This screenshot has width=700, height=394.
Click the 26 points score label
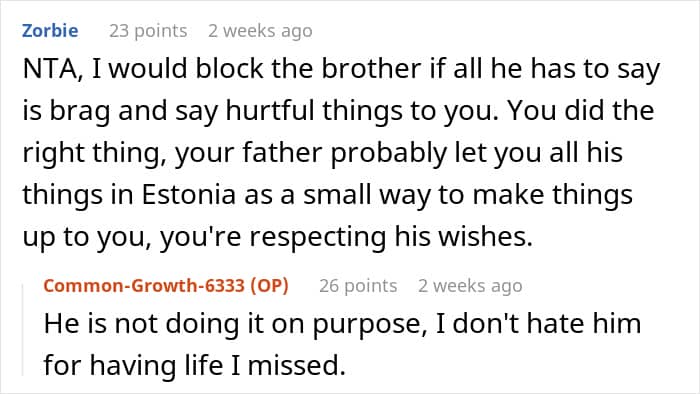tap(358, 286)
